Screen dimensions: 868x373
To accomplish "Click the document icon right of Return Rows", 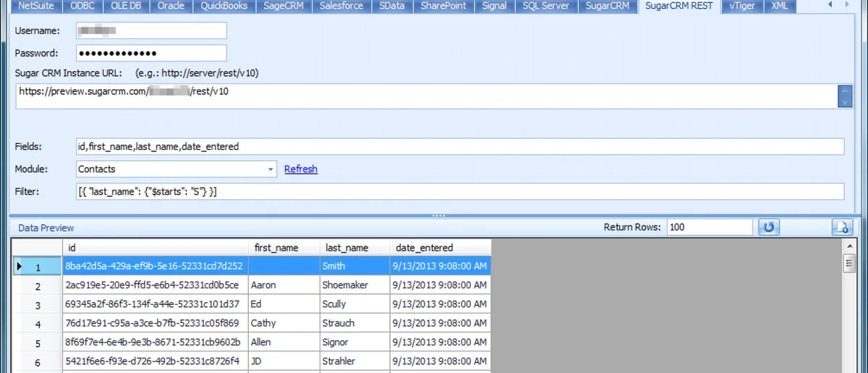I will click(x=842, y=227).
